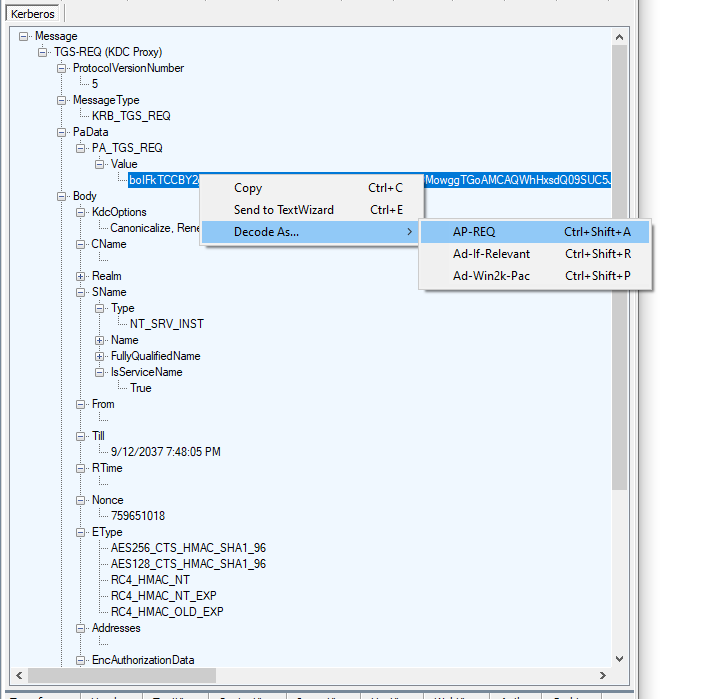This screenshot has width=724, height=699.
Task: Choose Ad-Win2k-Pac decode option
Action: (491, 276)
